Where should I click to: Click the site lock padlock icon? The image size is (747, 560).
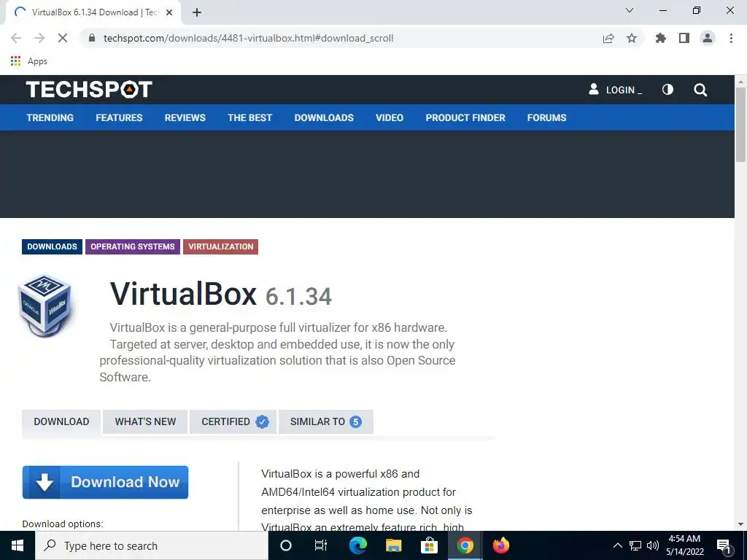click(92, 38)
